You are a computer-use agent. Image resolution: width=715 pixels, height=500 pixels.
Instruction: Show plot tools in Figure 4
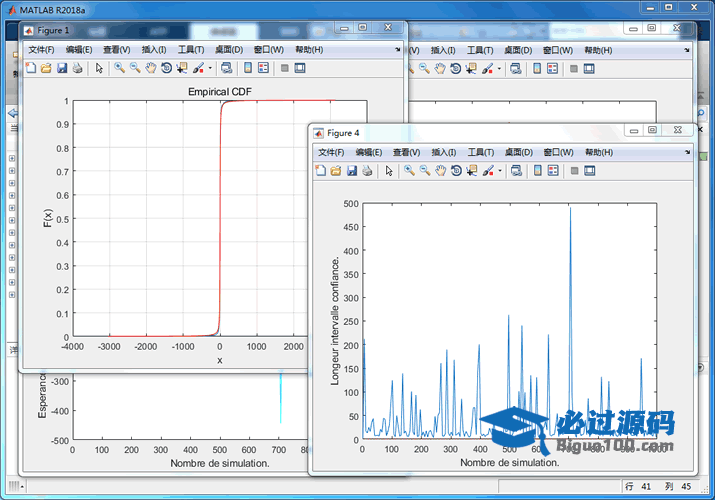click(590, 171)
